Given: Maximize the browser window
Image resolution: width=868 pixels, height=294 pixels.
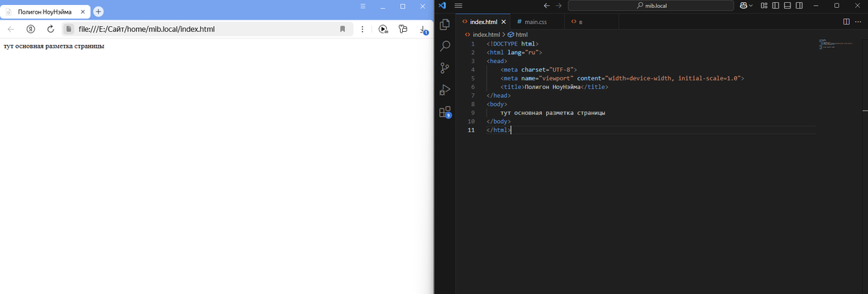Looking at the screenshot, I should click(403, 5).
